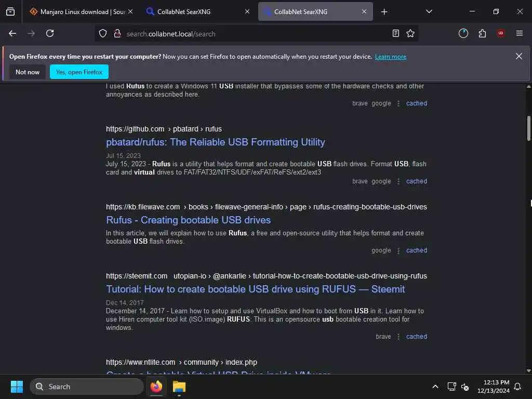Close the first CollabNet SearXNG tab
Screen dimensions: 532x399
[x=247, y=11]
